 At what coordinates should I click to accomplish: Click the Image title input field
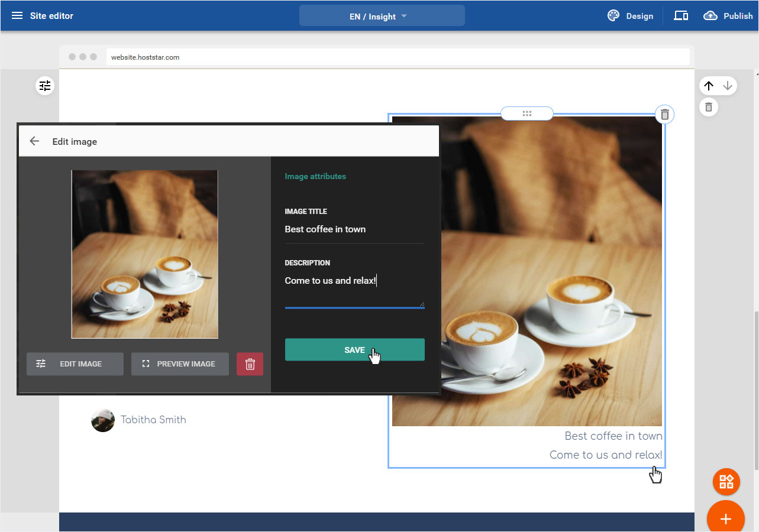354,229
